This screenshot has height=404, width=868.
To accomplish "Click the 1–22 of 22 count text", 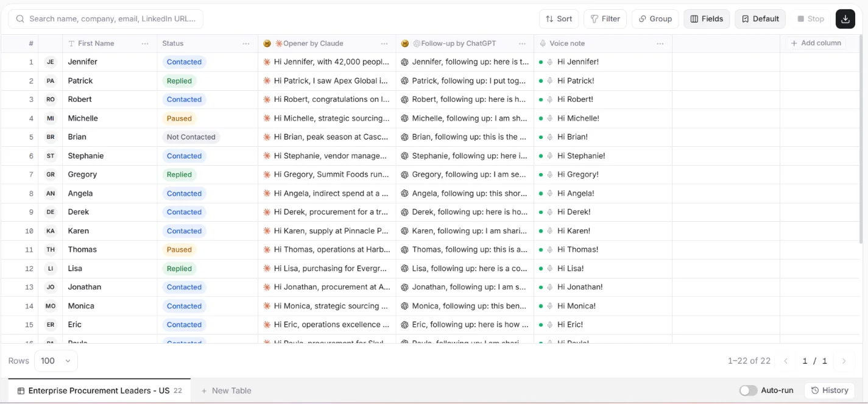I will coord(749,361).
